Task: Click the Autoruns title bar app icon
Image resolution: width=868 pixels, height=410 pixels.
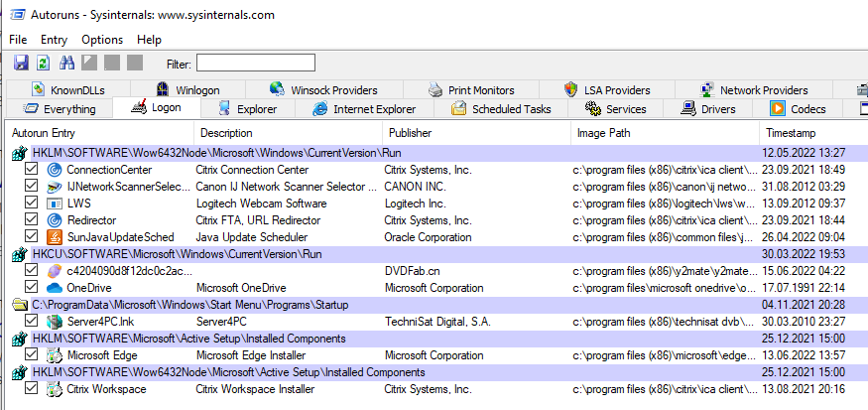Action: (16, 15)
